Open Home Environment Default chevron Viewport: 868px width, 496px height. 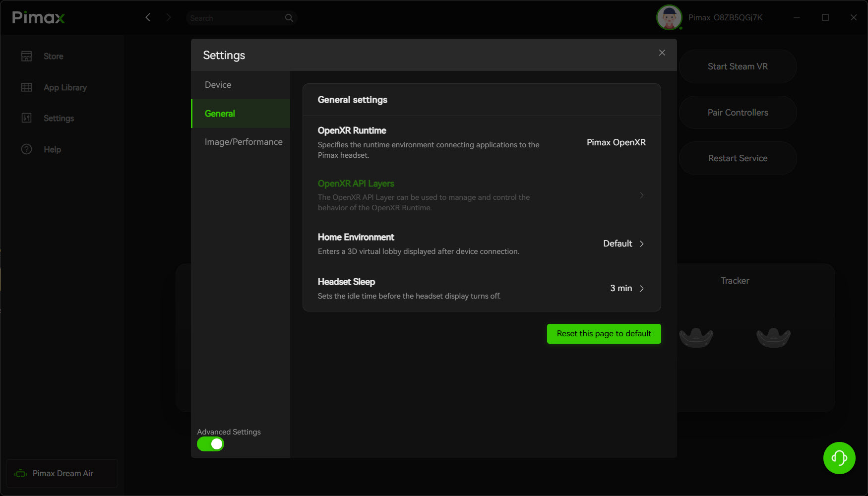[642, 244]
